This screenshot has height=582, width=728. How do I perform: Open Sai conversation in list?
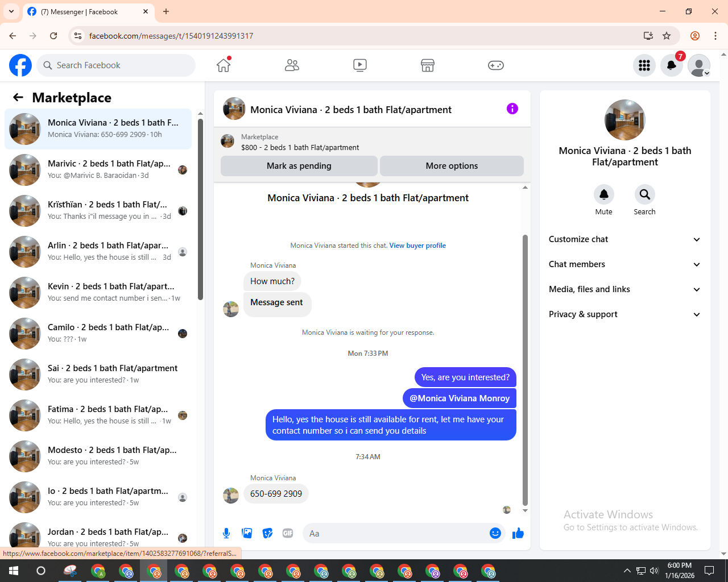(x=98, y=375)
